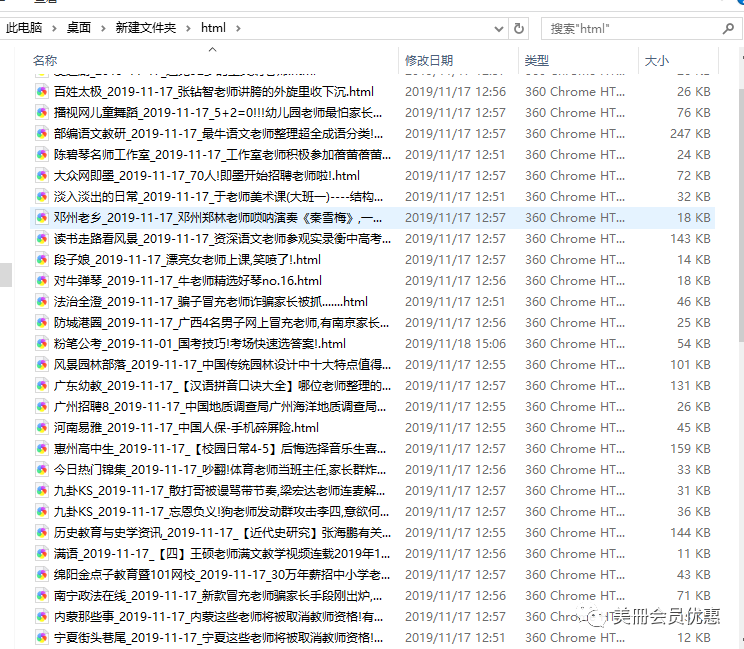Sort files by the 名称 column header

click(x=45, y=61)
